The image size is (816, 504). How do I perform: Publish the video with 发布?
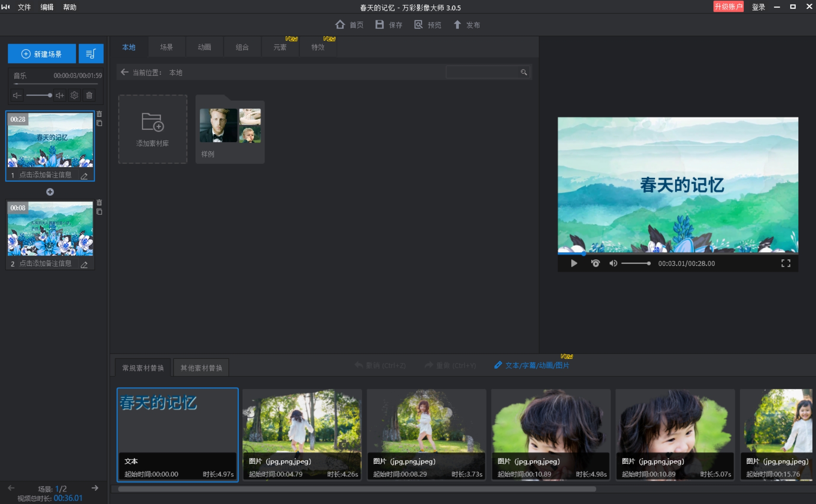coord(467,25)
